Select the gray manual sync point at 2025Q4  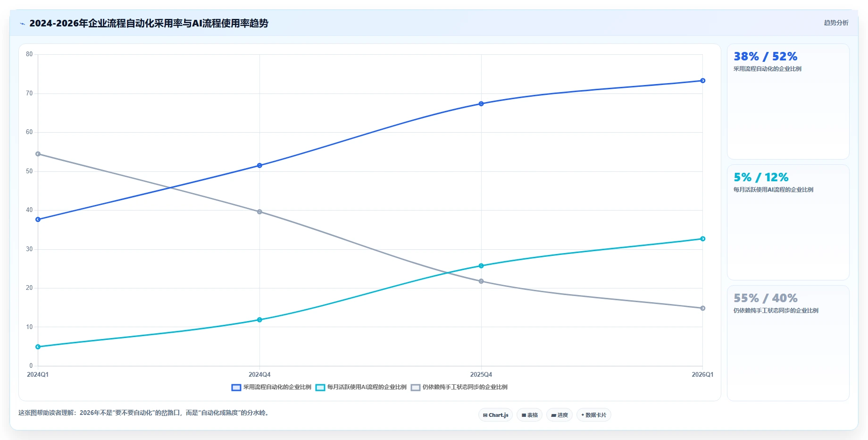(481, 281)
